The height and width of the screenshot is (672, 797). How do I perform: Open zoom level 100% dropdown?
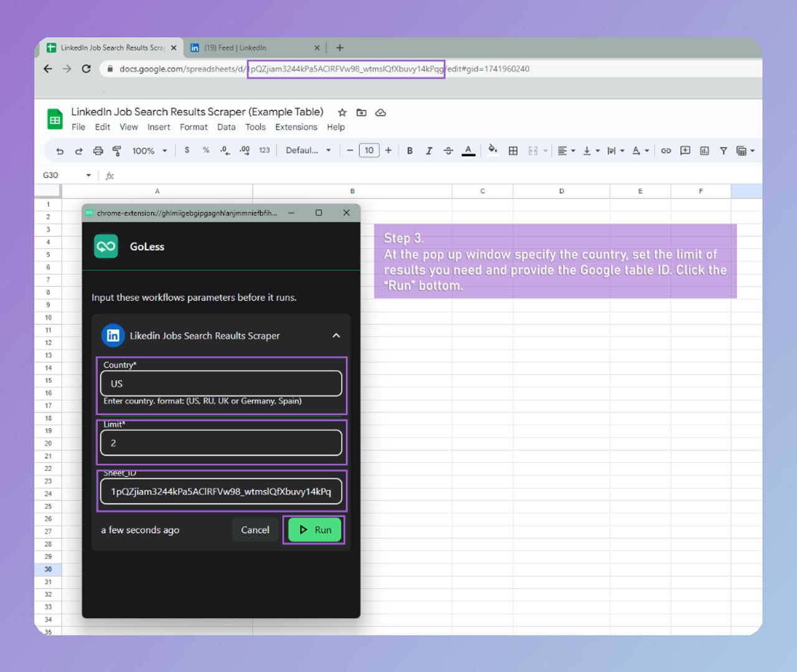(149, 151)
